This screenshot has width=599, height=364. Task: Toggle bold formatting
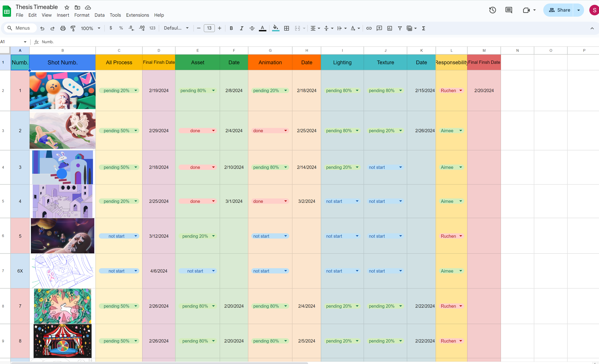pyautogui.click(x=231, y=28)
